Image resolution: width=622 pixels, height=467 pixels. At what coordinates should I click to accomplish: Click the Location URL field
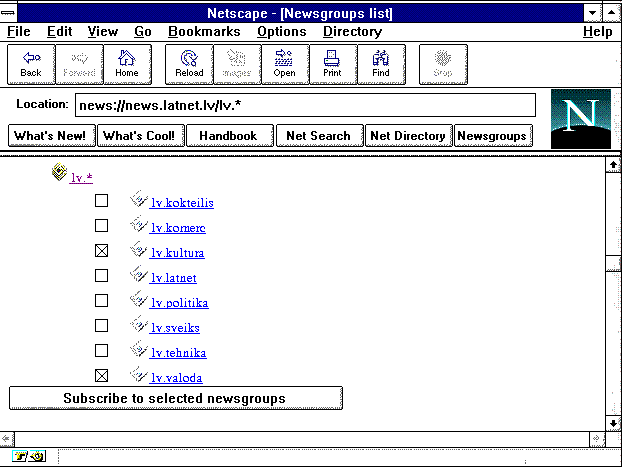coord(305,105)
